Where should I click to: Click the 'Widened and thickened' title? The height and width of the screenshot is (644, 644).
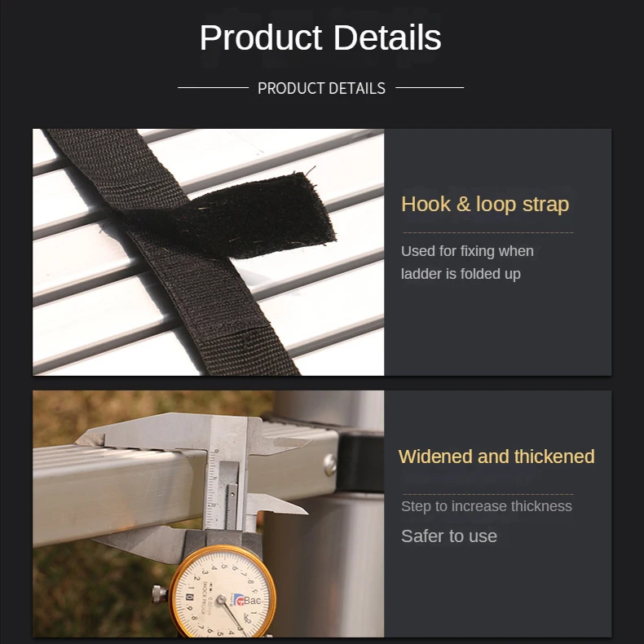pos(496,457)
